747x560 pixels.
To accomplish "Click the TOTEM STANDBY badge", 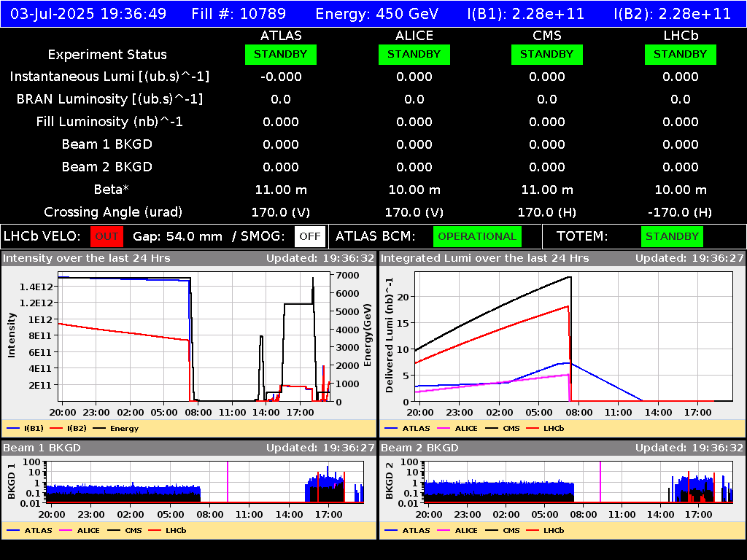I will click(672, 236).
